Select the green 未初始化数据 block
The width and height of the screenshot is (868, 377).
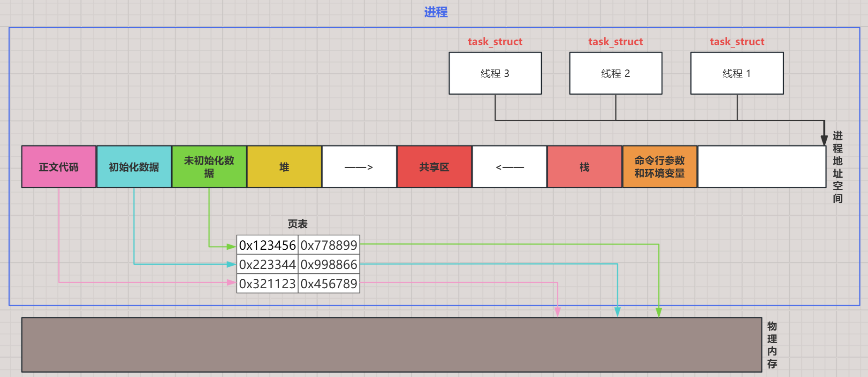point(209,167)
